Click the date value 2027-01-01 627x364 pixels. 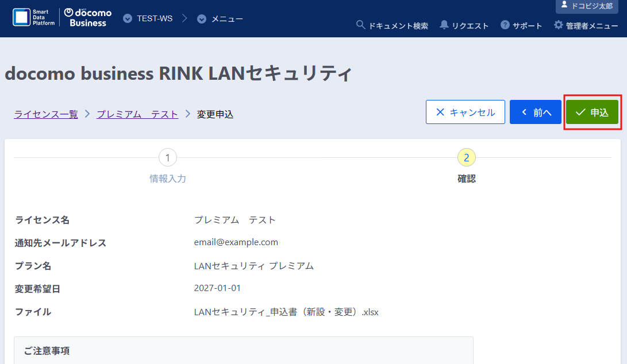coord(217,288)
